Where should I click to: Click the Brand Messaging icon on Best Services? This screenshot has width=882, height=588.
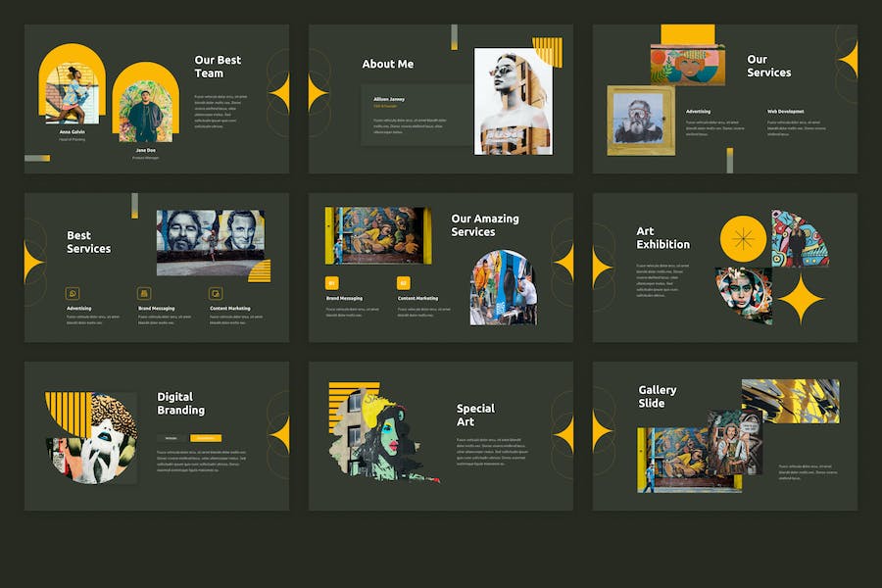click(x=144, y=293)
